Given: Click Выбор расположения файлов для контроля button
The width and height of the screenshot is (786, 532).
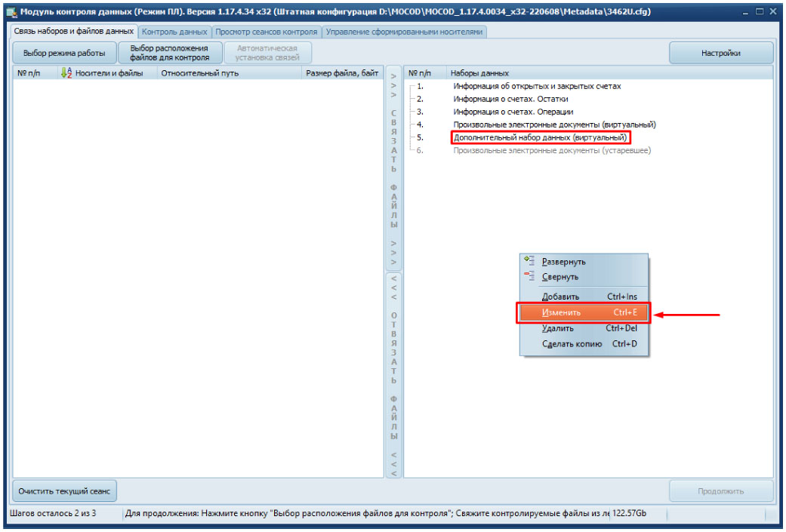Looking at the screenshot, I should click(x=168, y=53).
